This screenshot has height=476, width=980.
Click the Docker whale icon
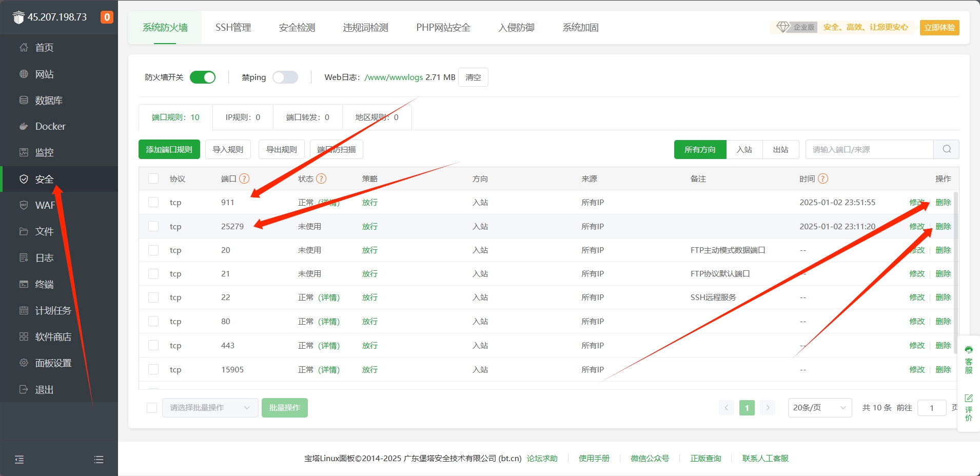(x=24, y=126)
